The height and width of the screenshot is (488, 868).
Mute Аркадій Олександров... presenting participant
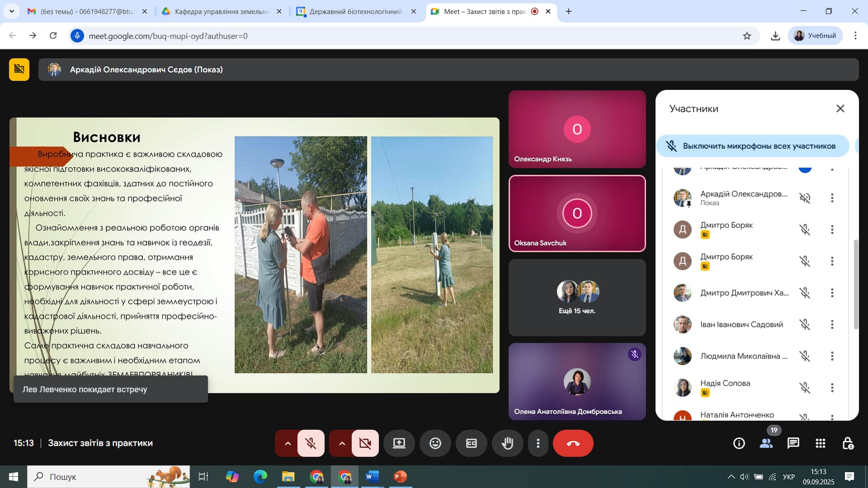click(x=805, y=198)
